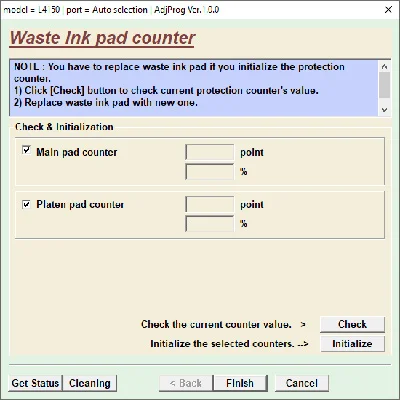Image resolution: width=400 pixels, height=400 pixels.
Task: Click the Cancel button
Action: point(302,383)
